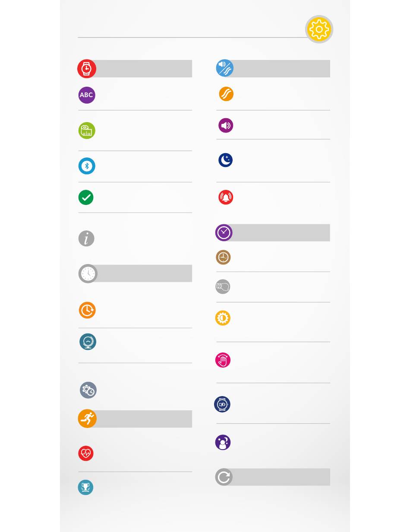Open the red alarm bell icon

click(226, 198)
